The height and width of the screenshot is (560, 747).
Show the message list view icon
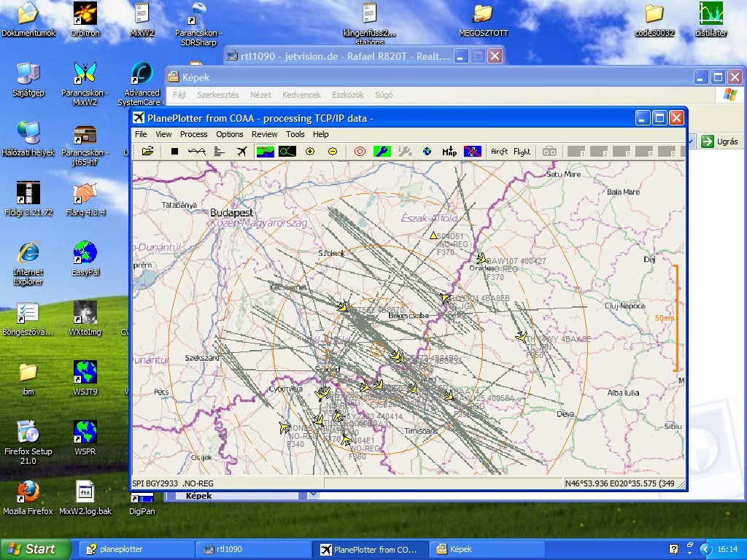[219, 152]
